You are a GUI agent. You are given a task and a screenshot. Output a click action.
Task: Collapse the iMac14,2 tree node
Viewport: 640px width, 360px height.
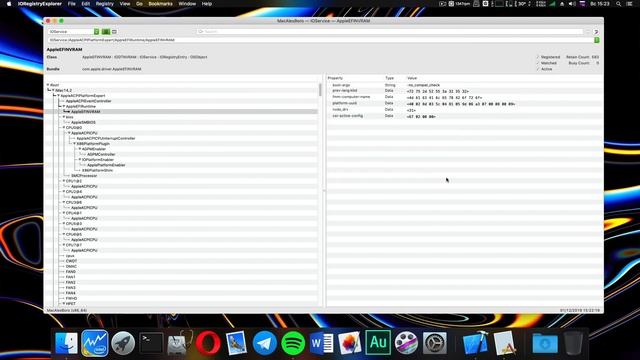point(53,90)
